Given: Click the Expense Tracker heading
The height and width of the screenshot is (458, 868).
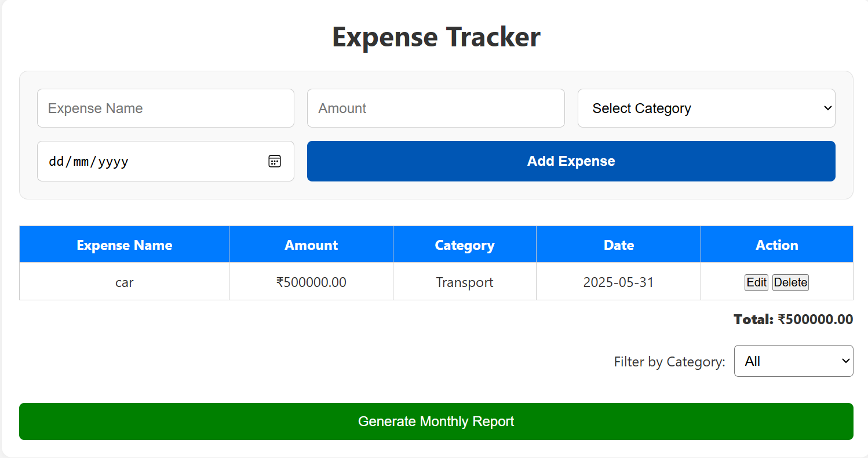Looking at the screenshot, I should (x=436, y=37).
